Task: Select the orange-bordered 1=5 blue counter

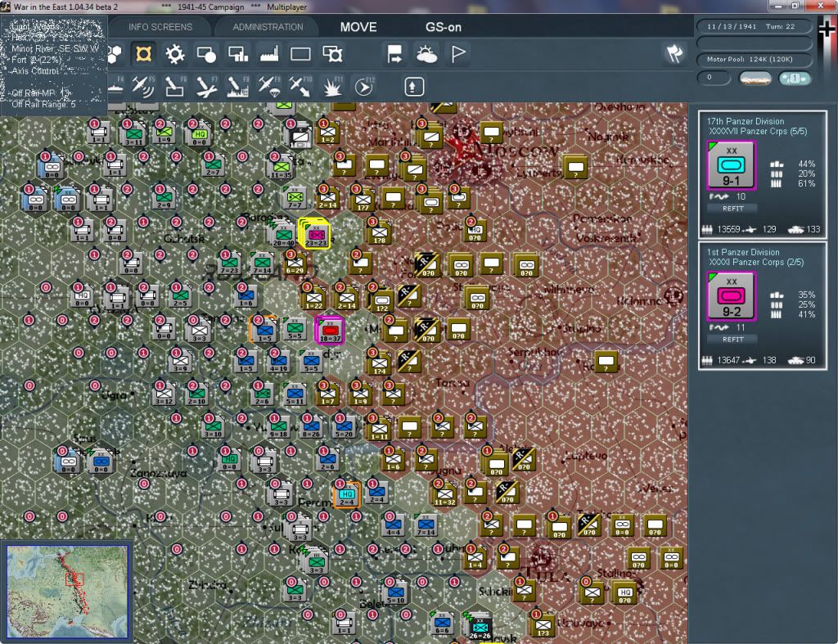Action: [264, 330]
